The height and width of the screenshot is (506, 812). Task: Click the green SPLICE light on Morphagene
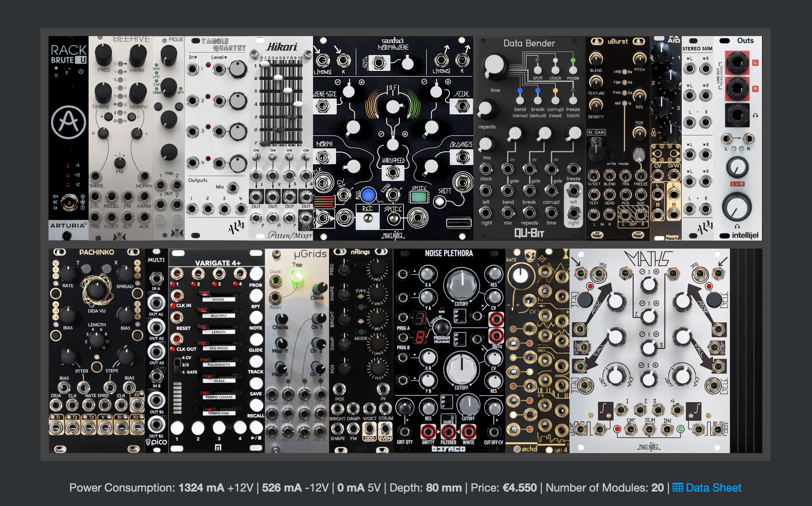tap(419, 197)
